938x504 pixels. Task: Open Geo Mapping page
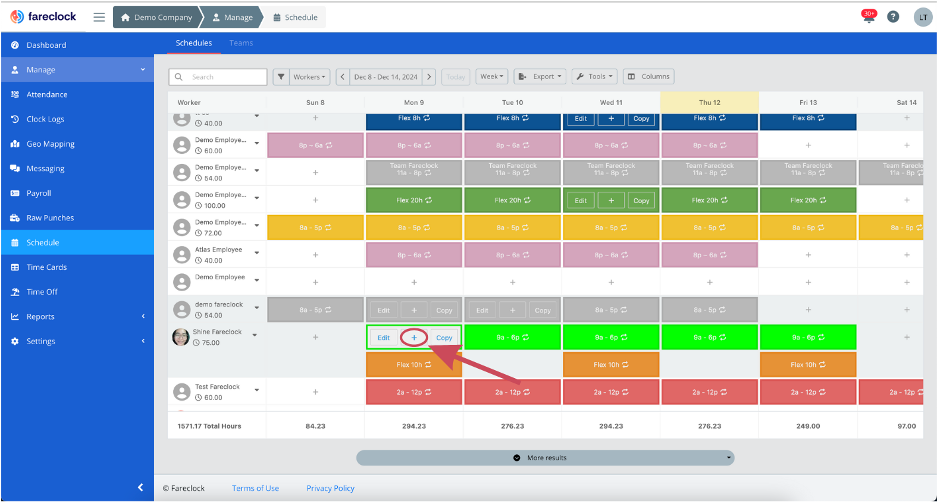77,143
